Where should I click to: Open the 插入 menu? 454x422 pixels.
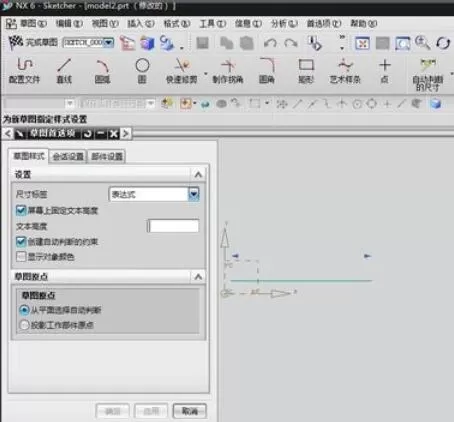pyautogui.click(x=141, y=23)
